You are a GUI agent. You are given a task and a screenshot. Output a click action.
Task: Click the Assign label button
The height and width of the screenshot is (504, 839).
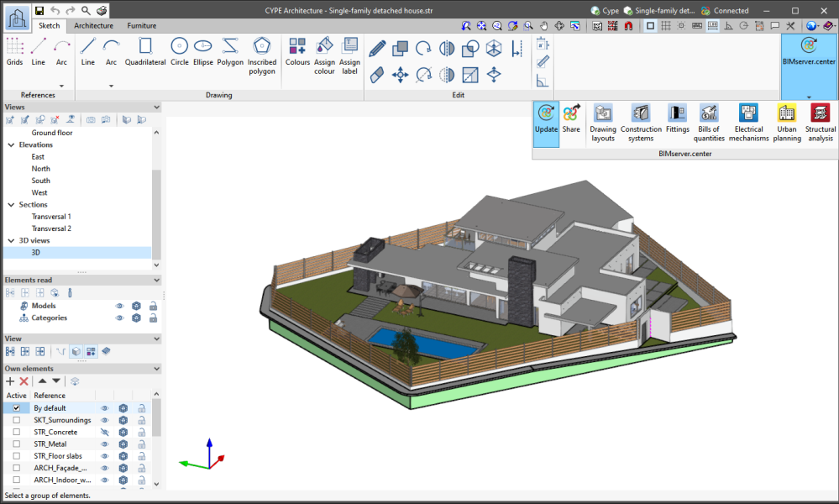tap(349, 55)
